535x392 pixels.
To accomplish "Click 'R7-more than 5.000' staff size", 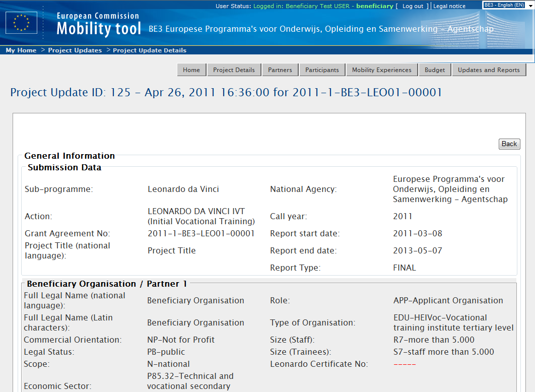I will pos(434,340).
